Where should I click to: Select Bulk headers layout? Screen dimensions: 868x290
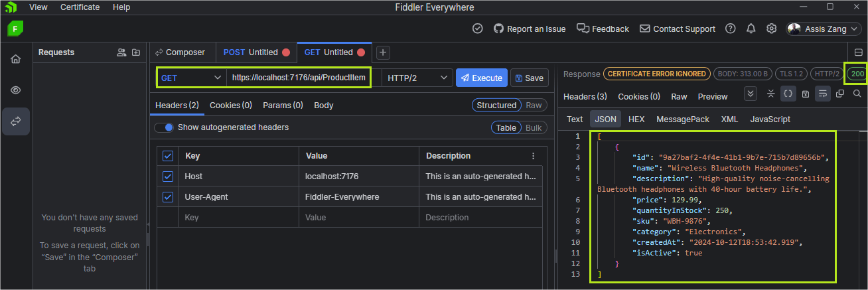pos(534,127)
